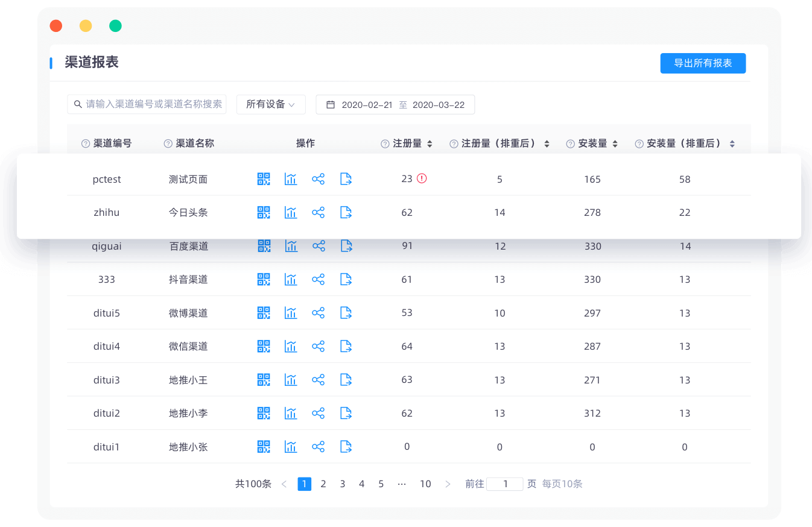812x527 pixels.
Task: Sort by 注册量（排重后） column arrows
Action: pos(547,144)
